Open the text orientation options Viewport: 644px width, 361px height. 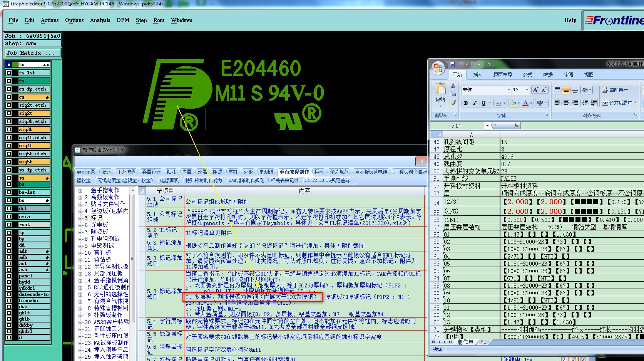(x=586, y=90)
